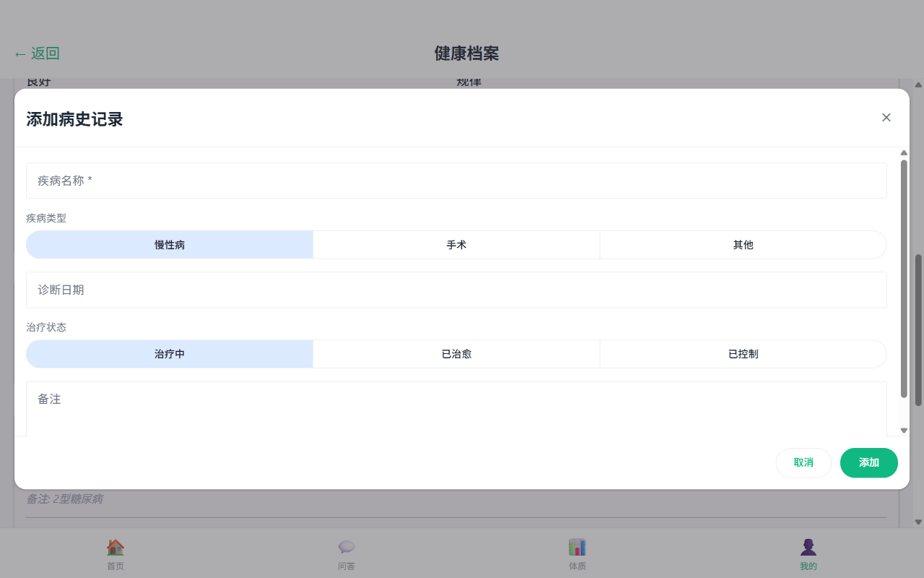924x578 pixels.
Task: Set treatment status to 治疗中
Action: [170, 355]
